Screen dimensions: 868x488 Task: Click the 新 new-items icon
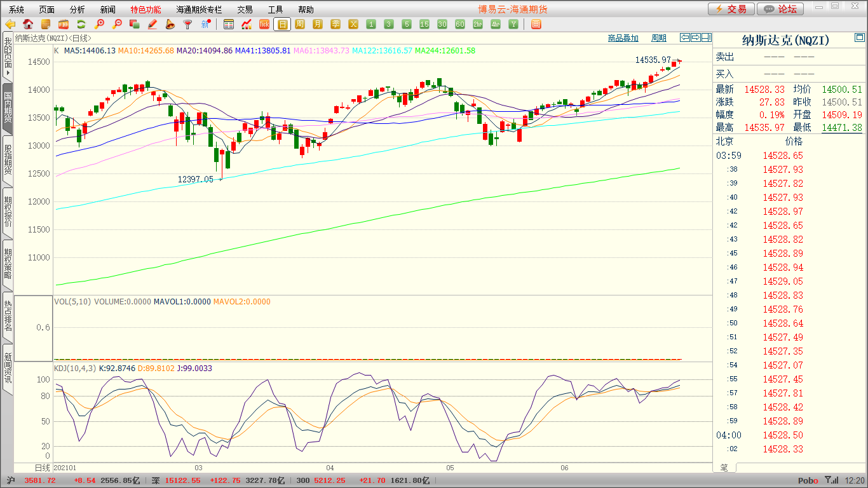[205, 25]
